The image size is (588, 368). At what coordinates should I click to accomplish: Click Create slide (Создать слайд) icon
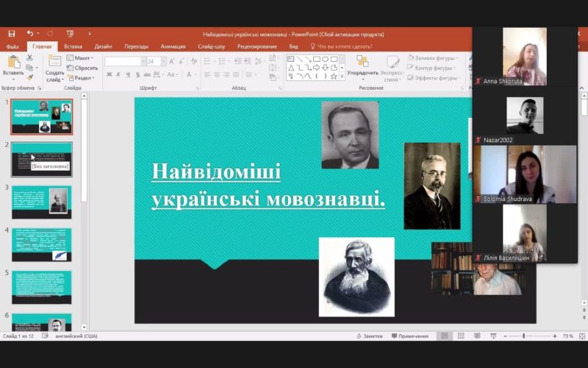point(54,63)
